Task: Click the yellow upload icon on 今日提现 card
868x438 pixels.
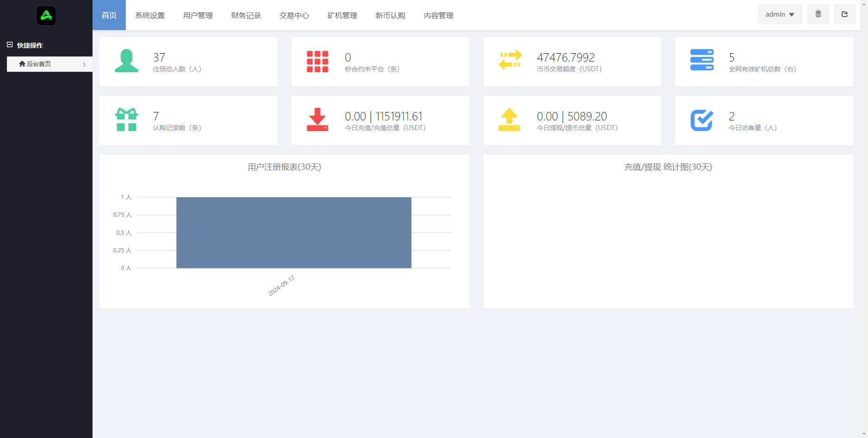Action: point(510,120)
